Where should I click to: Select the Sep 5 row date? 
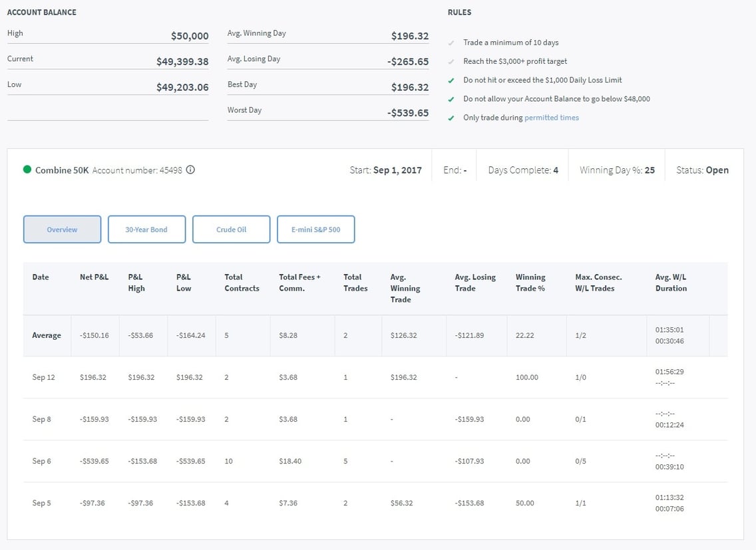41,503
